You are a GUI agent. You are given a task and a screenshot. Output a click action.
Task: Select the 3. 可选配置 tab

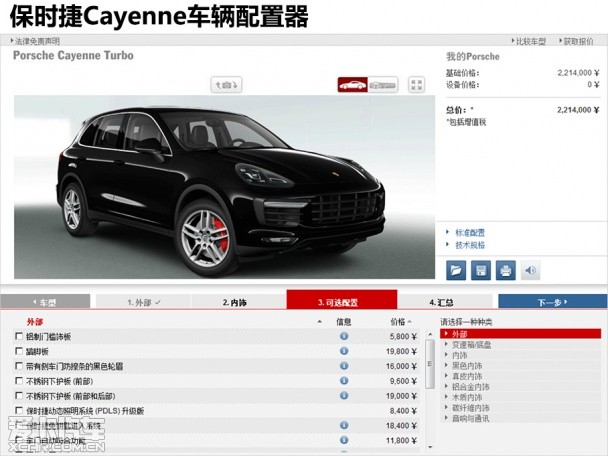tap(342, 300)
